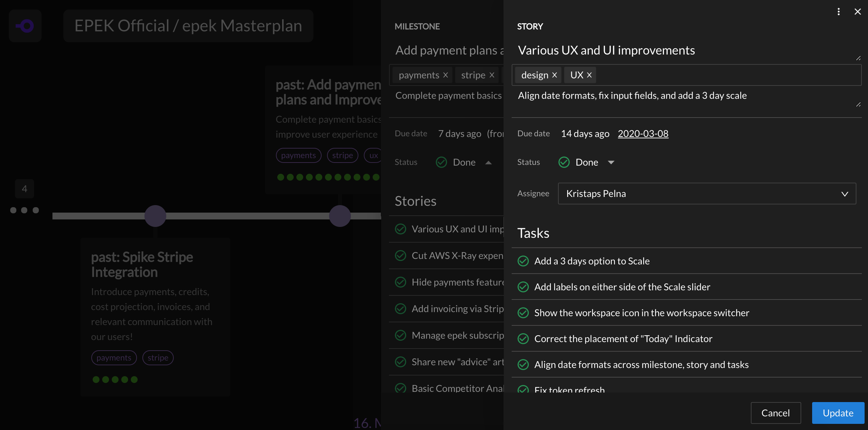Open the due date link 2020-03-08

(x=643, y=133)
